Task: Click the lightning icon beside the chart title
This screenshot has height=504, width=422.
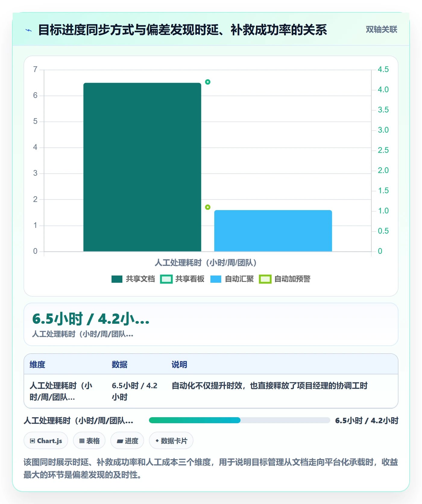Action: point(29,30)
